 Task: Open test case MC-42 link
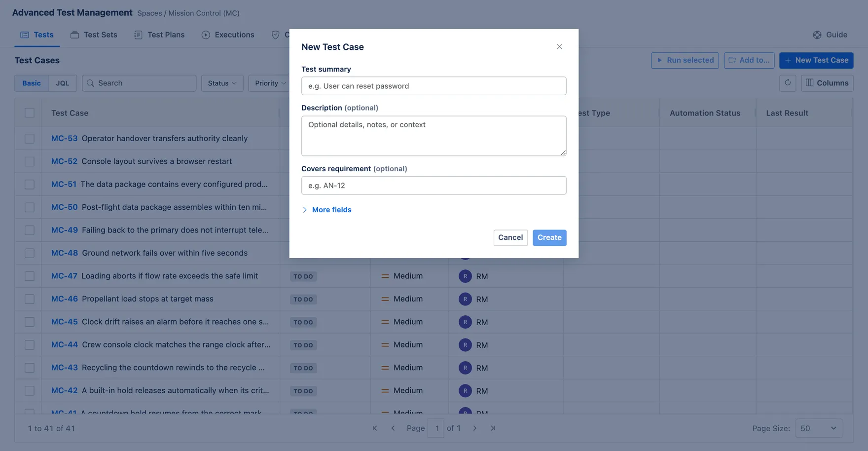pyautogui.click(x=65, y=390)
